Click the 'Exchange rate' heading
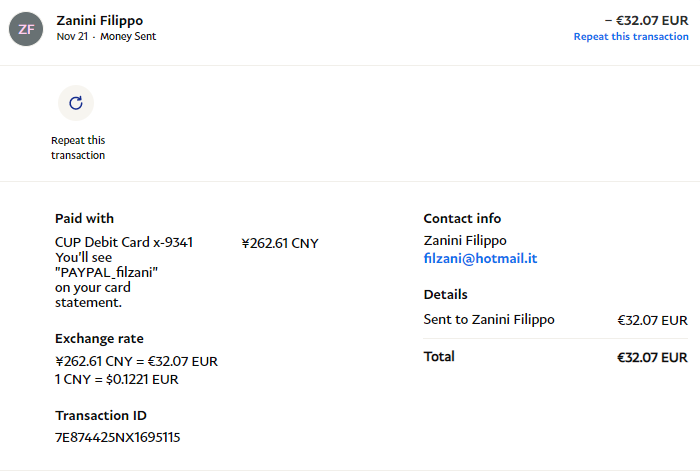Viewport: 700px width, 471px height. (99, 338)
